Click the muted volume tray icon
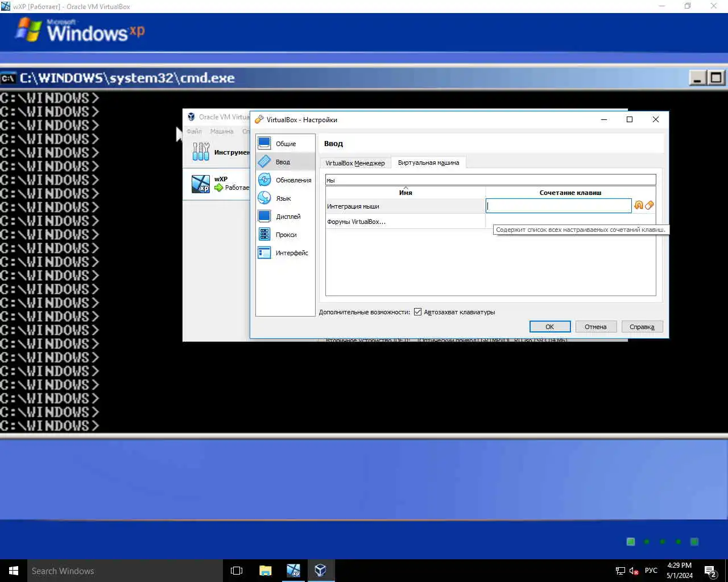728x582 pixels. click(x=634, y=571)
